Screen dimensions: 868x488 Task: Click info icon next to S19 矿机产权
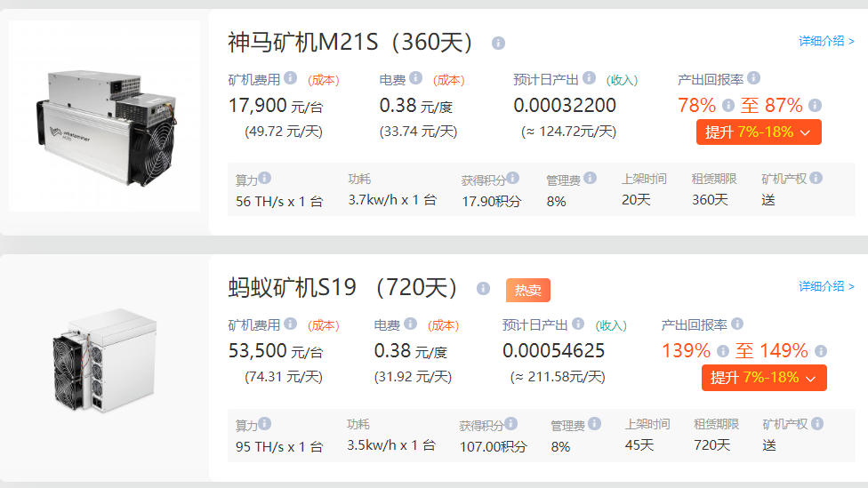click(x=816, y=423)
